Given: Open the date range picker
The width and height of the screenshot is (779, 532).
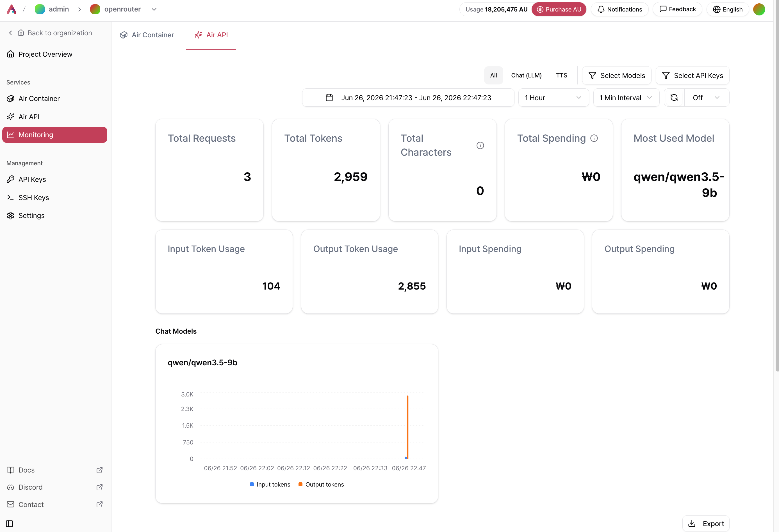Looking at the screenshot, I should coord(408,97).
